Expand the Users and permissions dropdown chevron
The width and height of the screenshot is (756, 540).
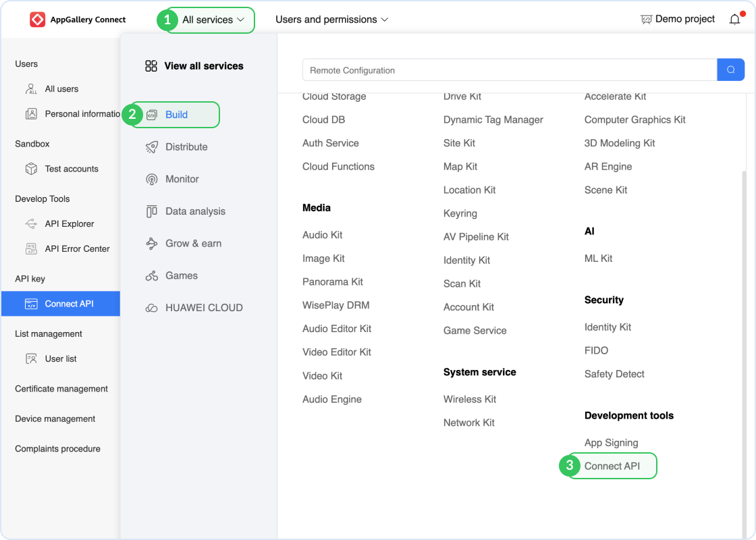385,20
